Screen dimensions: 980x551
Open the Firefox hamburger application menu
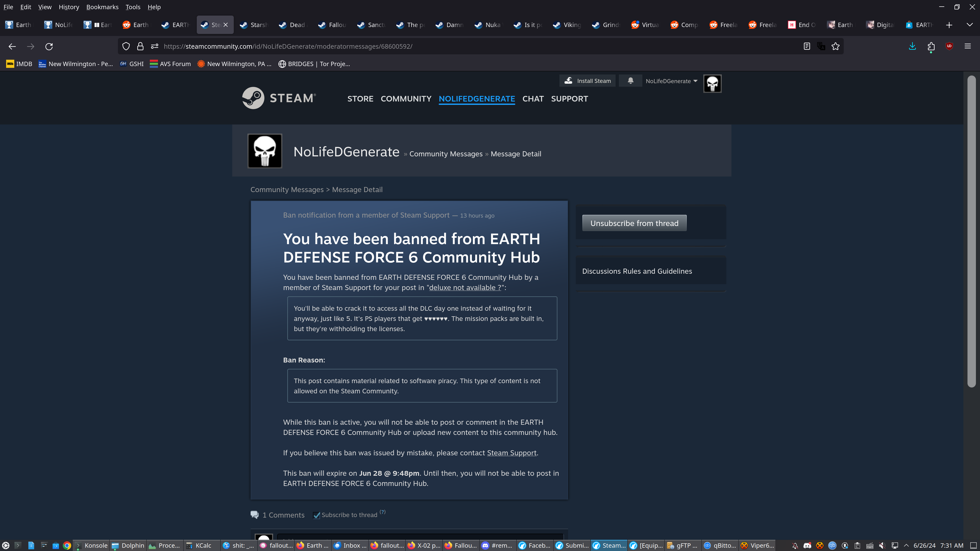tap(968, 46)
